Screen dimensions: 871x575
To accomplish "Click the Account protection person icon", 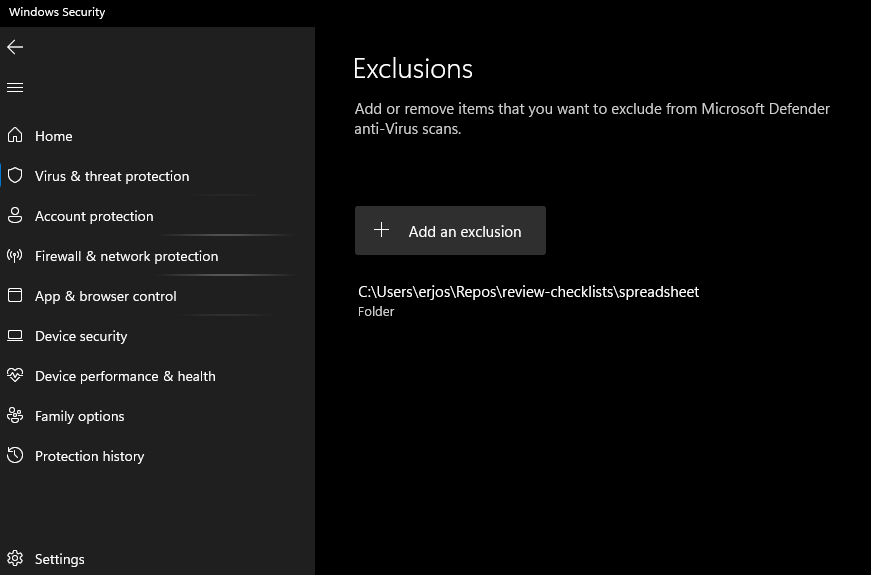I will point(15,216).
